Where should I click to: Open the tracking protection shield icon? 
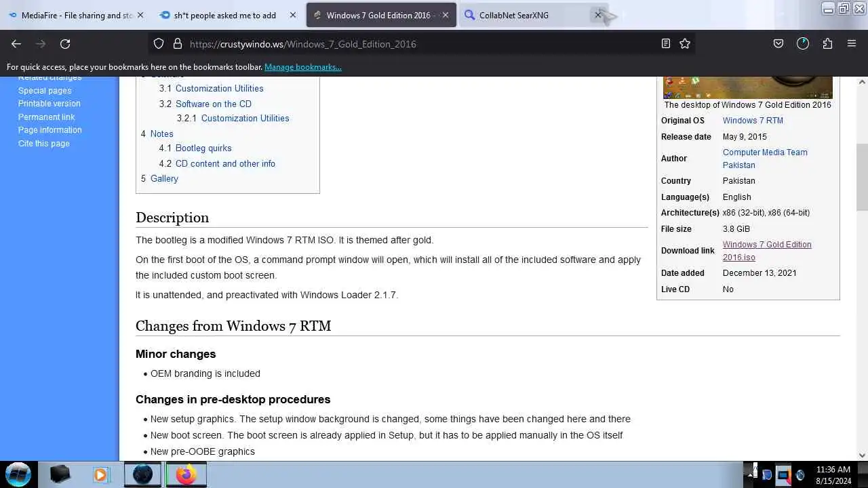point(159,43)
